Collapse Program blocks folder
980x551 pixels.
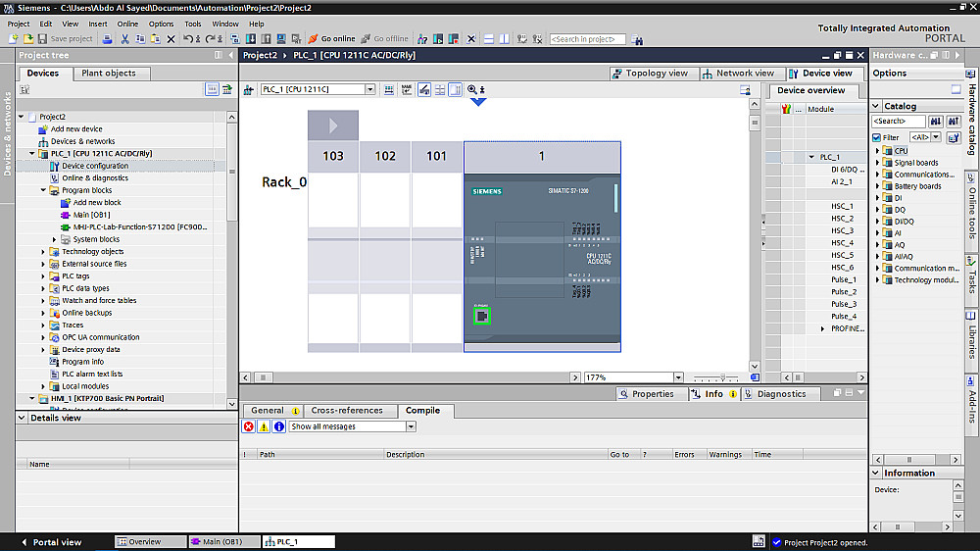click(x=43, y=190)
